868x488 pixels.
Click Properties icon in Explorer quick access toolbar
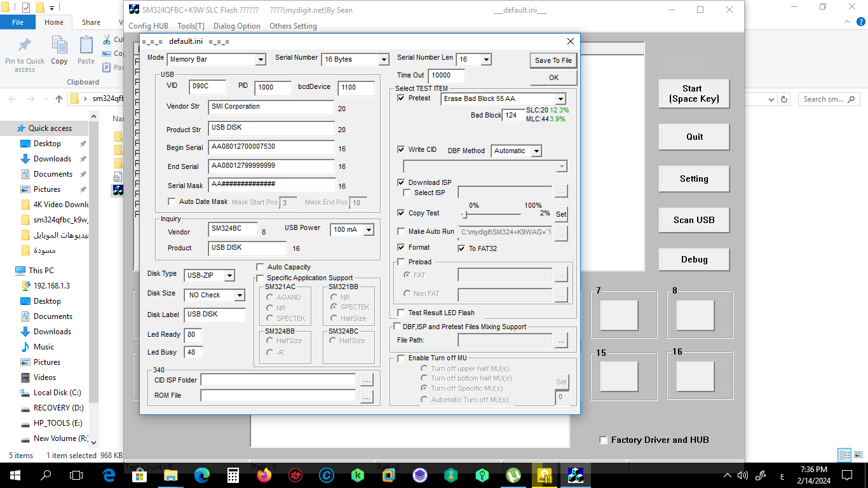[26, 8]
